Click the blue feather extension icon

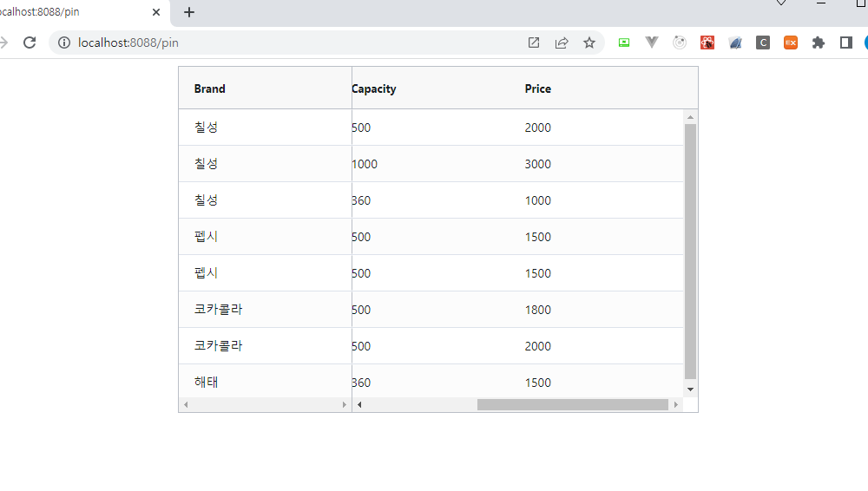pyautogui.click(x=735, y=43)
